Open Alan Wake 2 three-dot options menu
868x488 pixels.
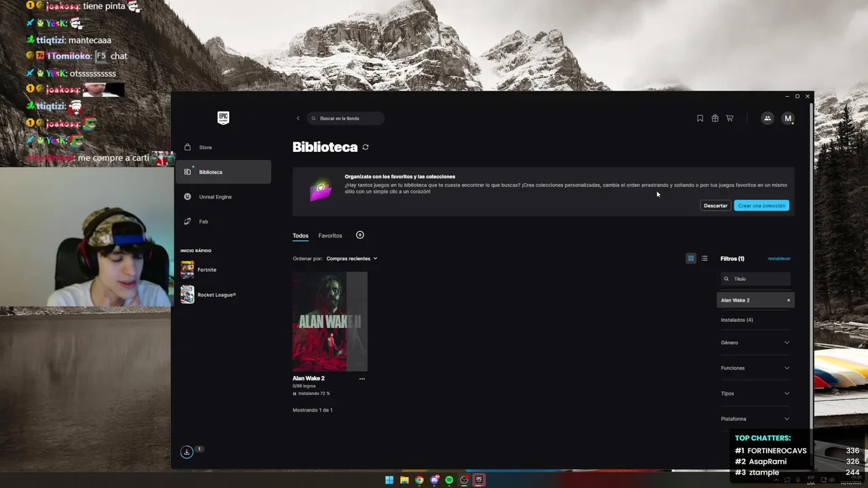pyautogui.click(x=362, y=379)
